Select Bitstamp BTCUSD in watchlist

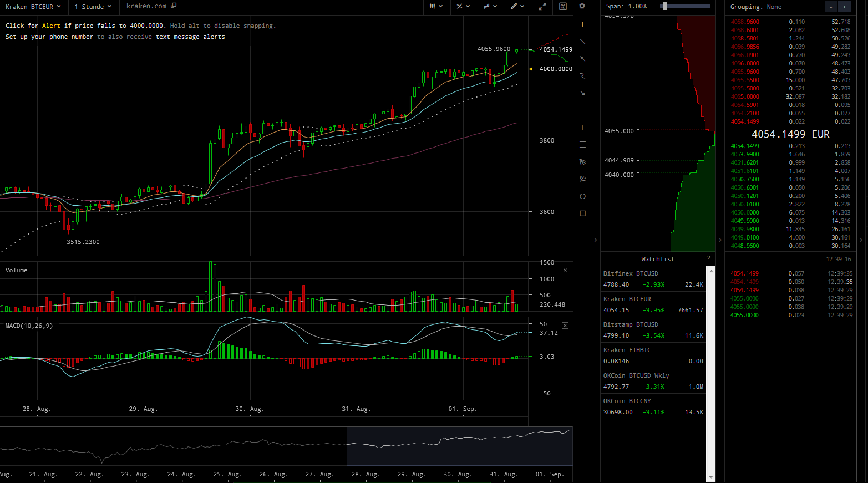coord(653,330)
